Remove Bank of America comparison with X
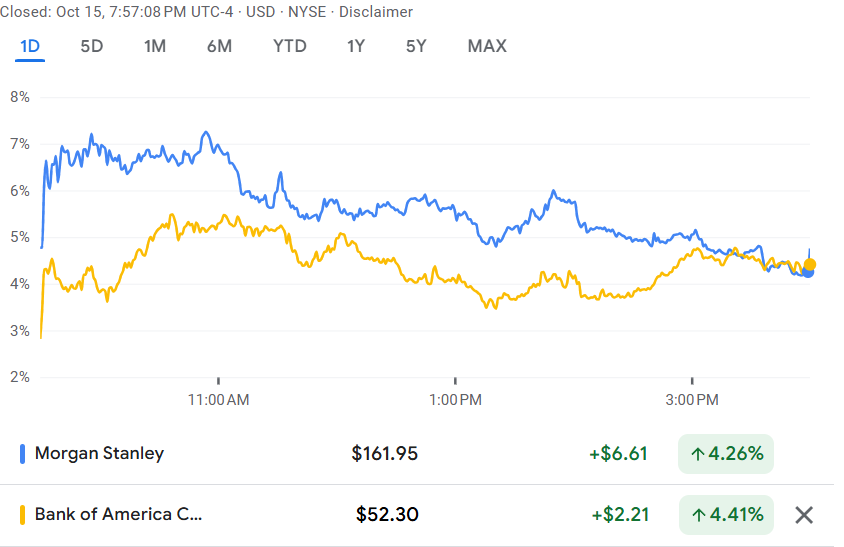The width and height of the screenshot is (844, 547). 803,515
